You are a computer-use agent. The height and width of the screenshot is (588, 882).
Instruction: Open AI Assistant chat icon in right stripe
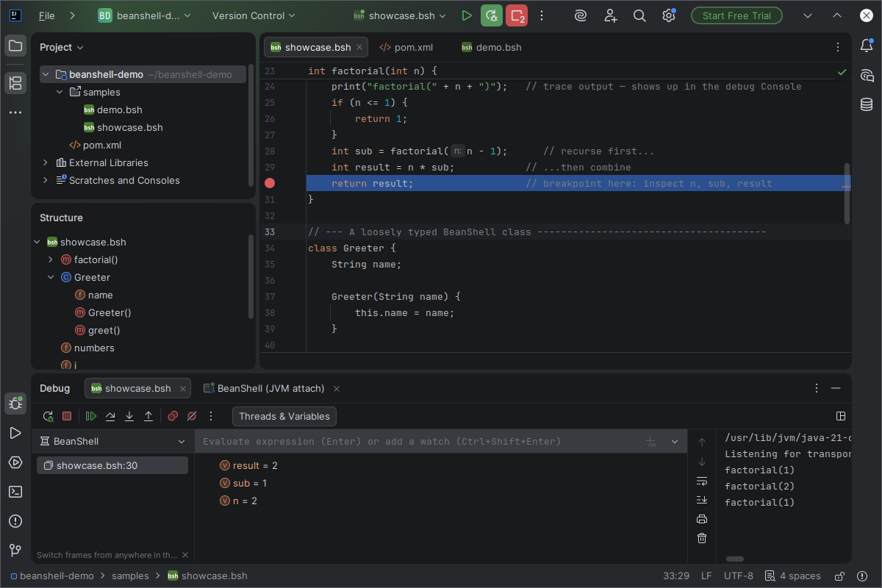[867, 75]
